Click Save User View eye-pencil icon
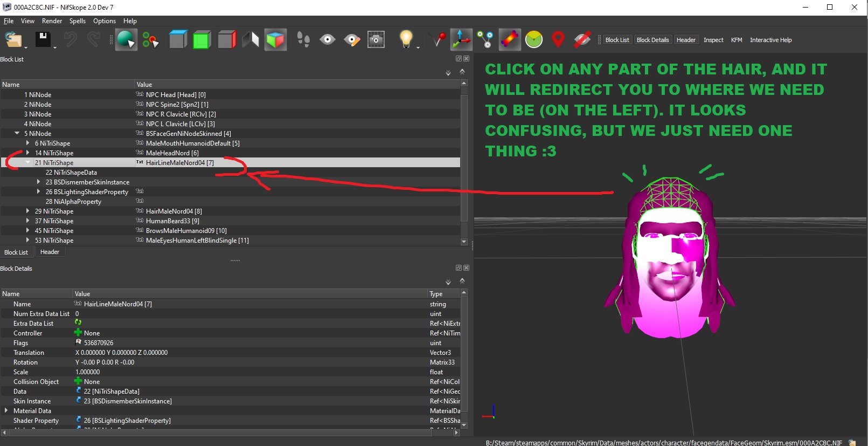The image size is (868, 446). [x=352, y=40]
